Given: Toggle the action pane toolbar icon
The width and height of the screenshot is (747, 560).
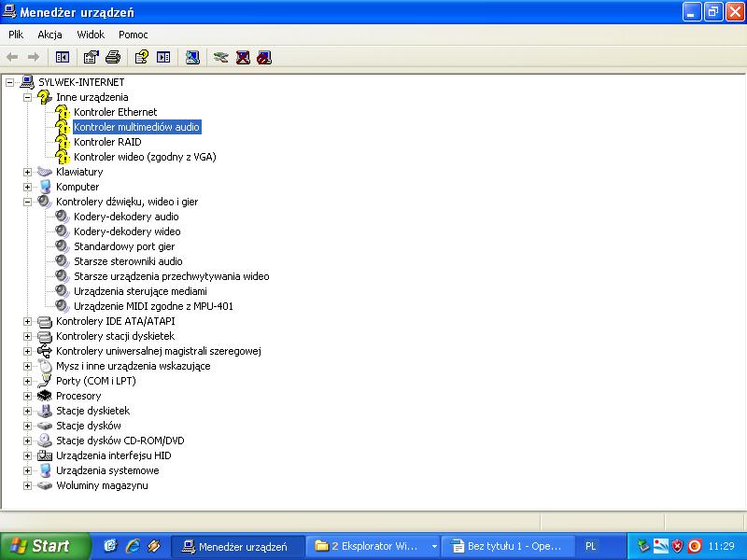Looking at the screenshot, I should pyautogui.click(x=163, y=58).
